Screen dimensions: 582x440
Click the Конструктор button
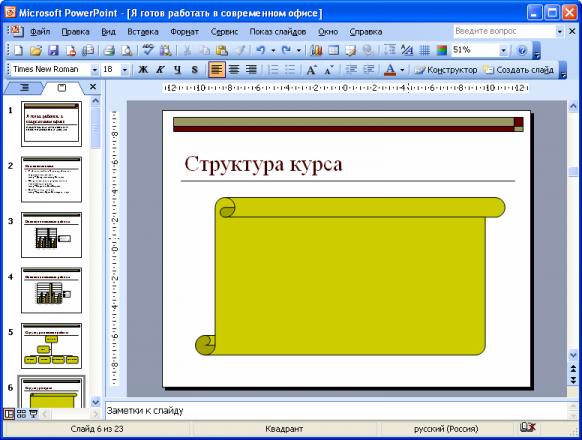click(x=446, y=69)
